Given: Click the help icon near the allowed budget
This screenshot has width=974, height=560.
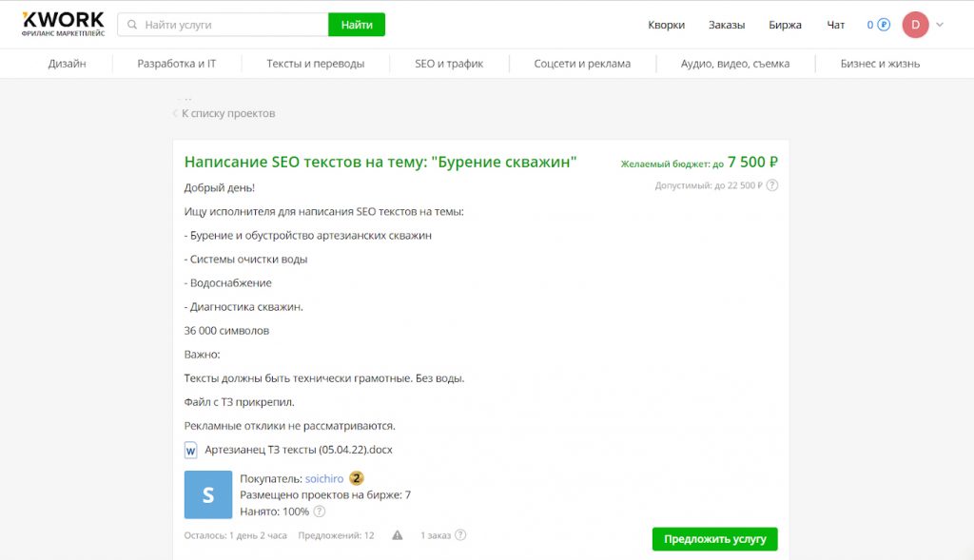Looking at the screenshot, I should 769,185.
